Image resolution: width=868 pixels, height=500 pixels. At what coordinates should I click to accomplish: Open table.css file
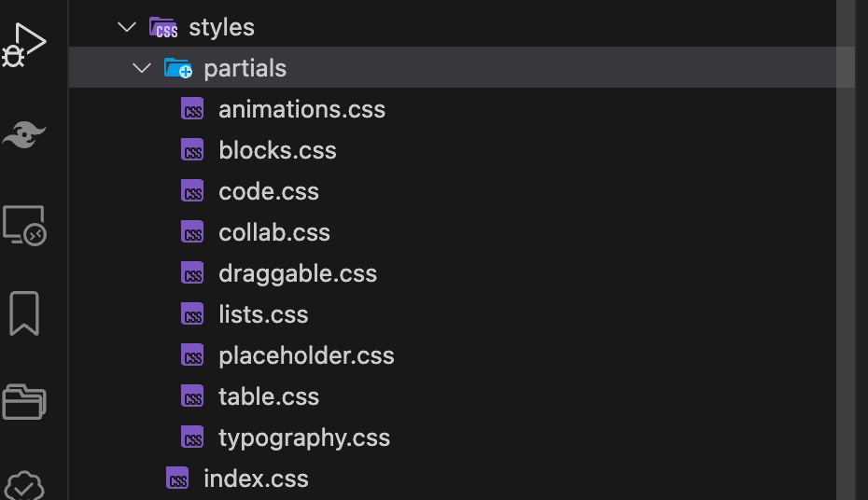(x=269, y=396)
